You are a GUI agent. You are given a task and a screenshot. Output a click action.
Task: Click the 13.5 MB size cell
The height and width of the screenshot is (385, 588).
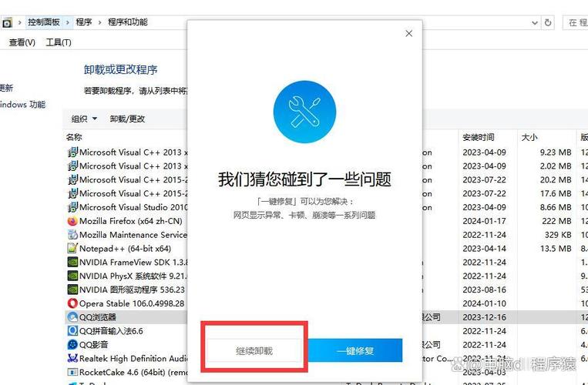(x=556, y=248)
